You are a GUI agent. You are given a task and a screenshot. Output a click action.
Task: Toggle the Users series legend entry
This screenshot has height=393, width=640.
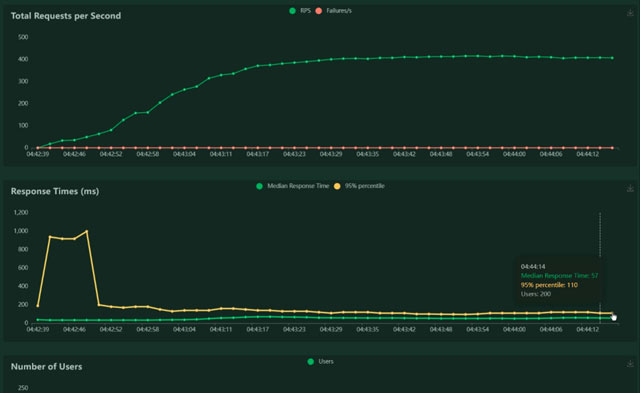320,362
